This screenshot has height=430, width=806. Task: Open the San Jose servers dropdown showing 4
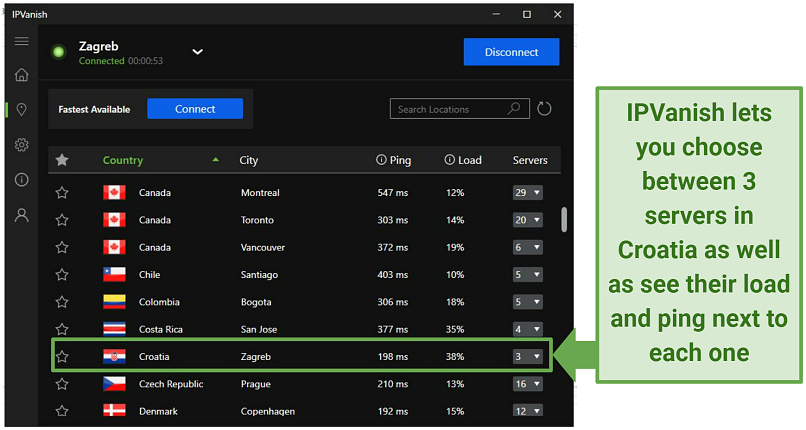click(x=527, y=329)
